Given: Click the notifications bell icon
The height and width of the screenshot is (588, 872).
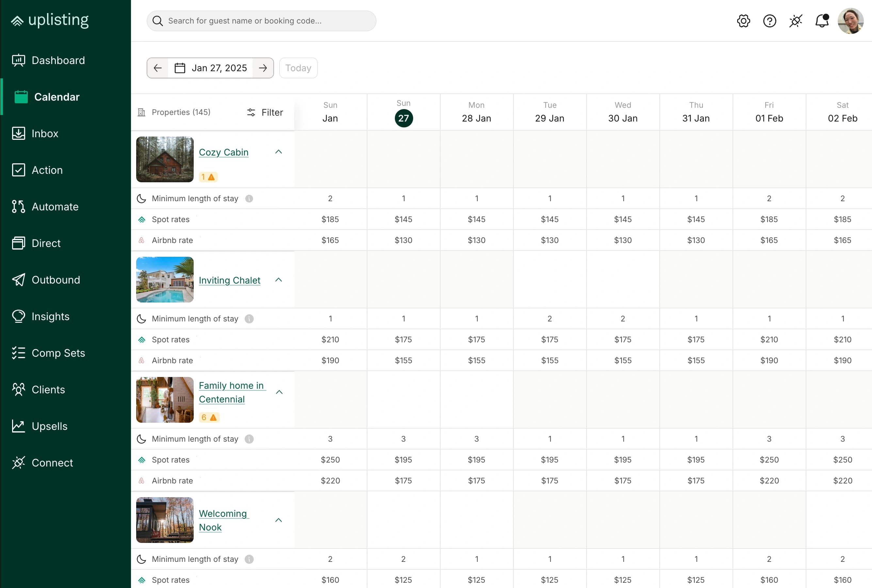Looking at the screenshot, I should pyautogui.click(x=822, y=21).
